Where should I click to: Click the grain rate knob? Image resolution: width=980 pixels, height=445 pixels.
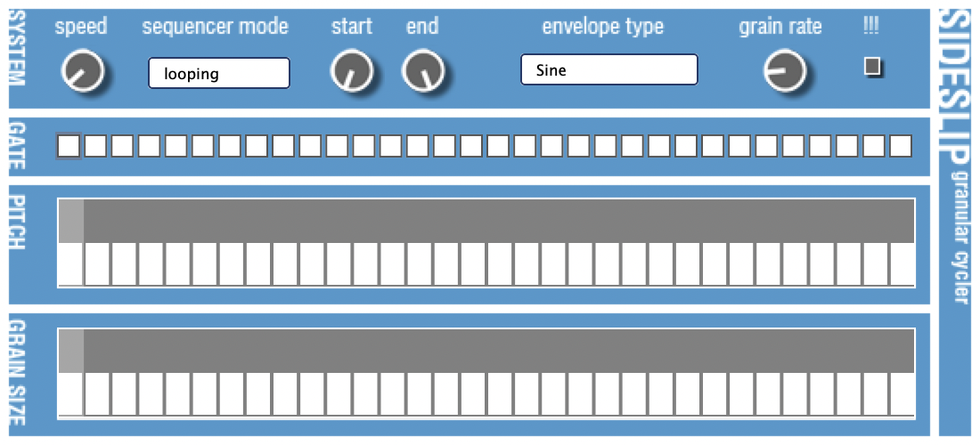[x=784, y=72]
